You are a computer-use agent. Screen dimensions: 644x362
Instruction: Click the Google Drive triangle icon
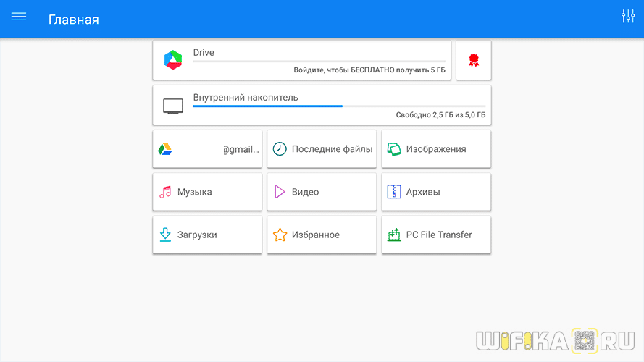[165, 149]
